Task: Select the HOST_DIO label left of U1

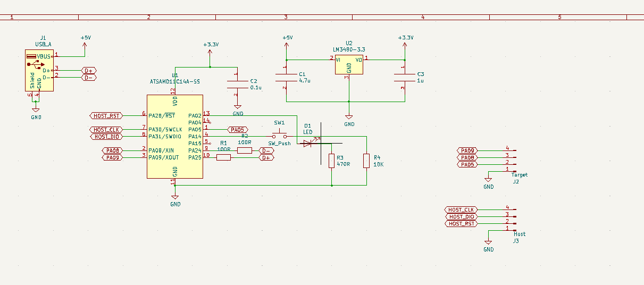Action: tap(106, 137)
